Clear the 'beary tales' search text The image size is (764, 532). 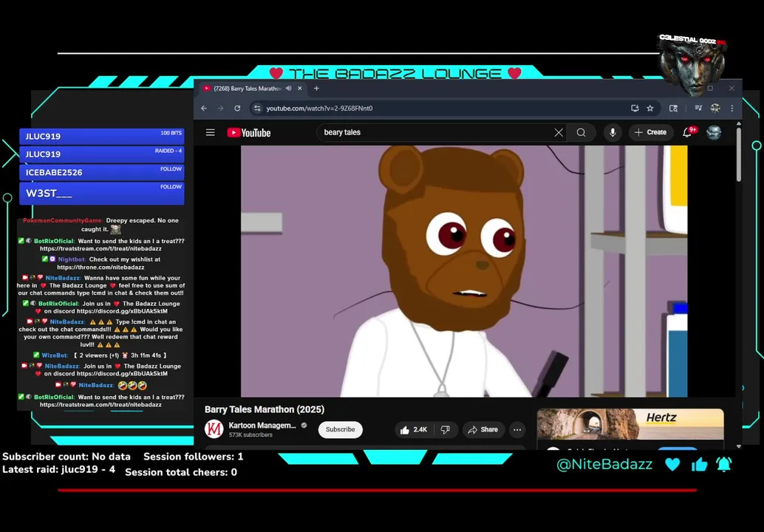pos(559,132)
